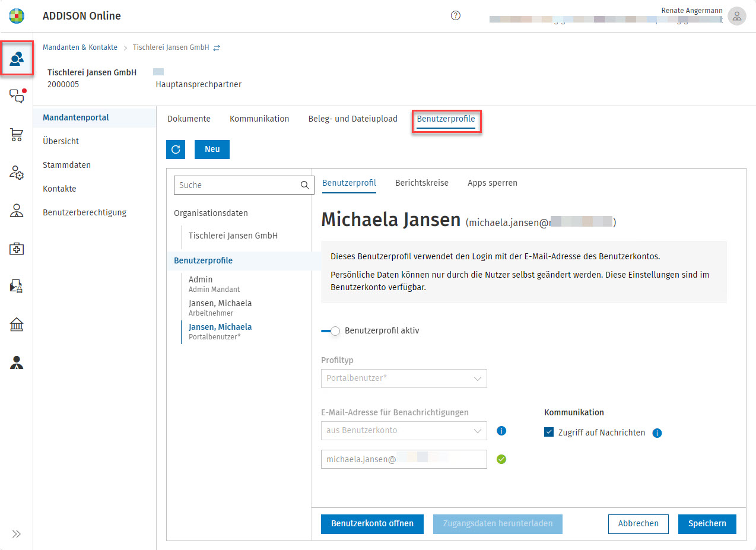Click Benutzerkonto öffnen button
Viewport: 756px width, 550px height.
click(372, 524)
